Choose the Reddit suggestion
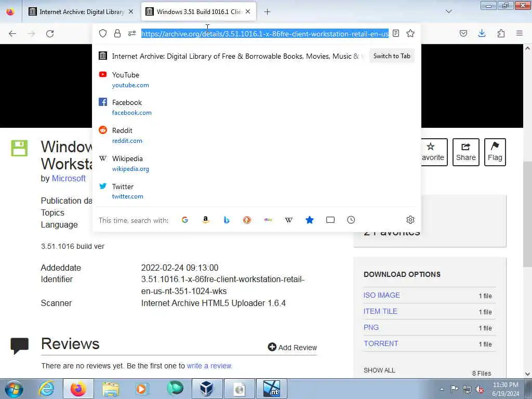This screenshot has height=399, width=532. coord(256,136)
